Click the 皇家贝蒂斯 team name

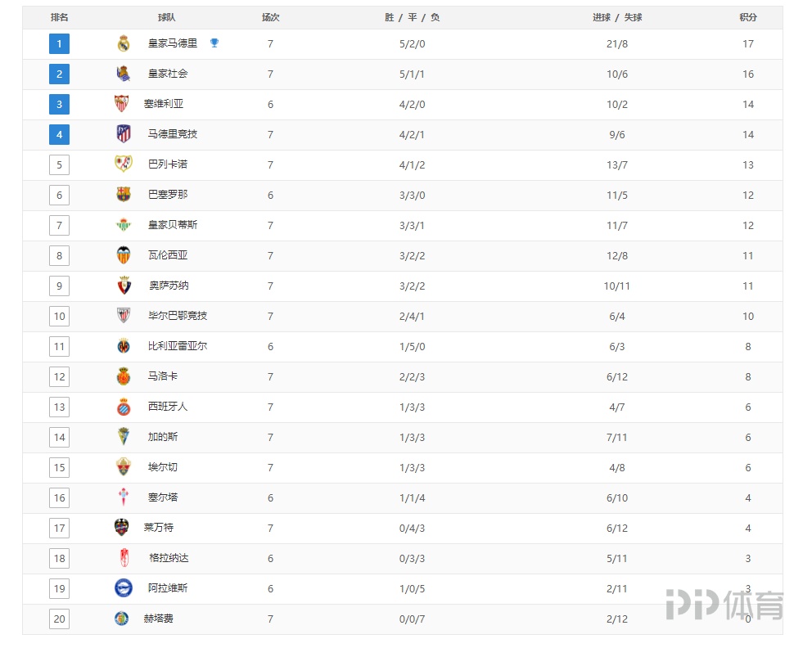tap(173, 225)
